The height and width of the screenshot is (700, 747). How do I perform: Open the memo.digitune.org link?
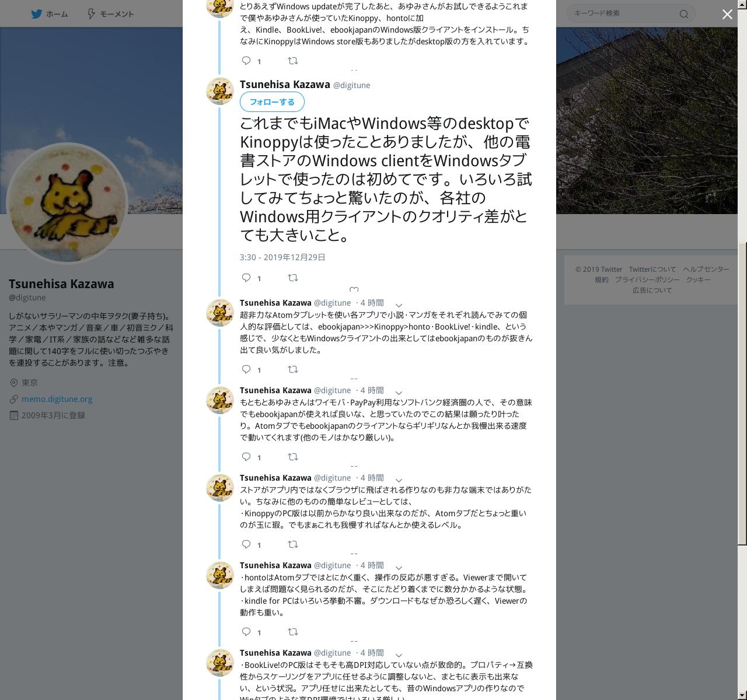tap(57, 399)
